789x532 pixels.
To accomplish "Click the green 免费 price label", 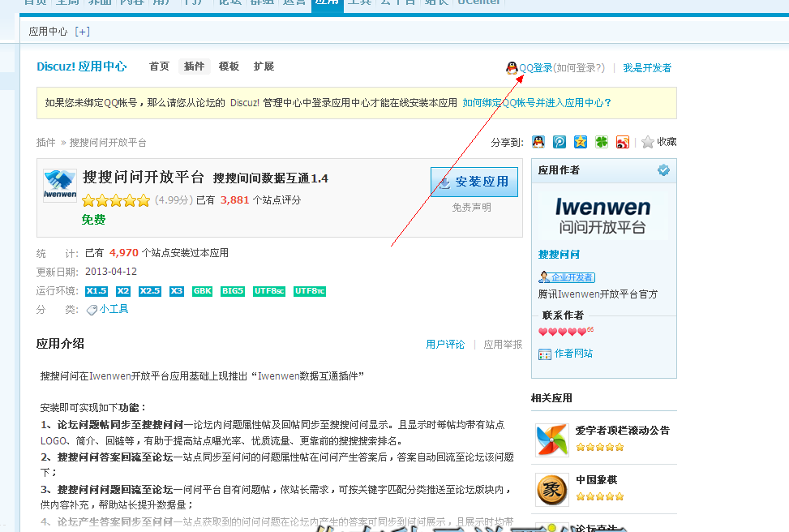I will pyautogui.click(x=93, y=220).
